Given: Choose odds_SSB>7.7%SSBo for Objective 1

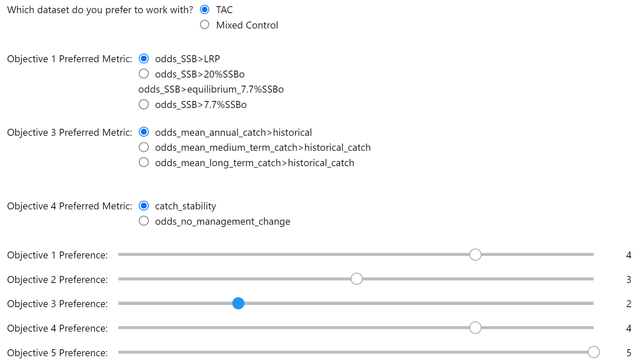Looking at the screenshot, I should click(144, 104).
